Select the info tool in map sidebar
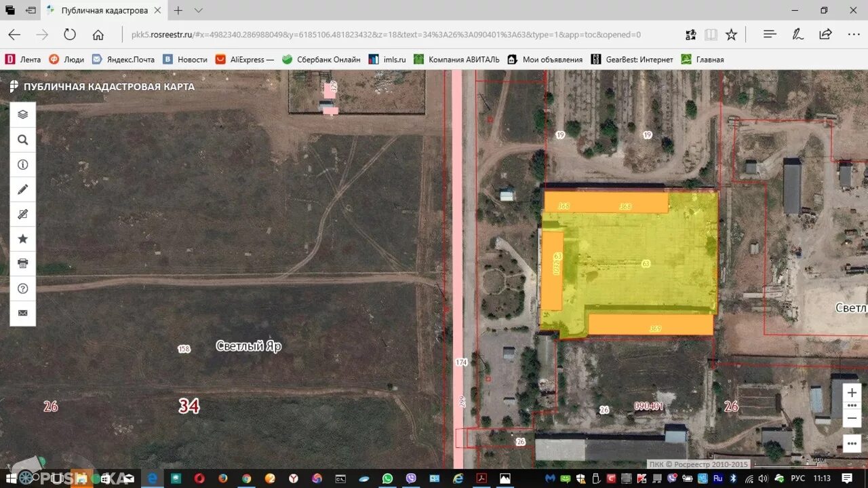868x488 pixels. click(x=22, y=164)
